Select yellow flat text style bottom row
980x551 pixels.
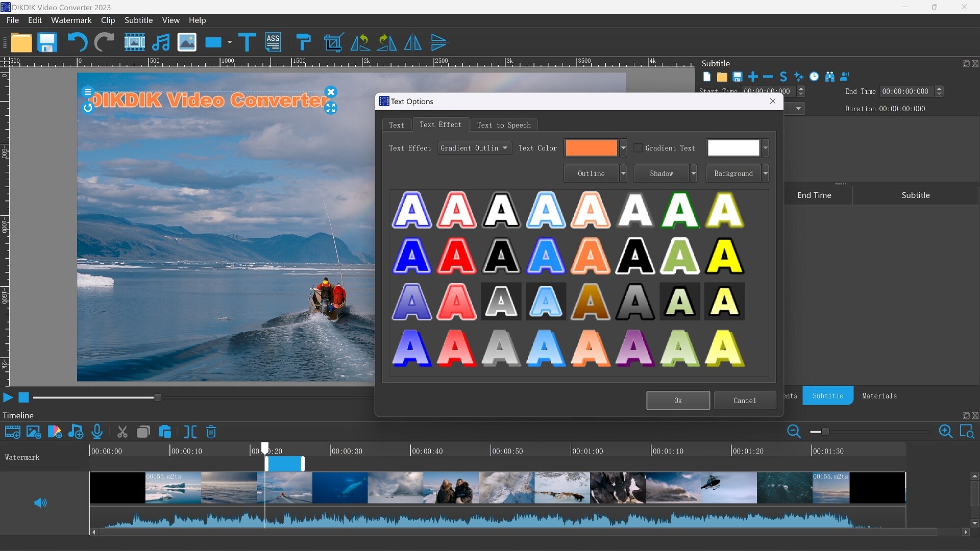tap(725, 347)
